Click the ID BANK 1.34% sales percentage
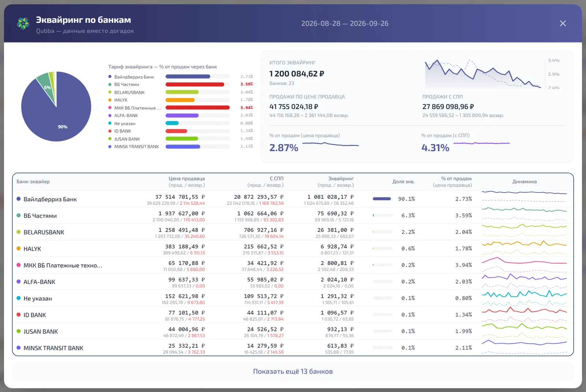Image resolution: width=586 pixels, height=392 pixels. (464, 314)
